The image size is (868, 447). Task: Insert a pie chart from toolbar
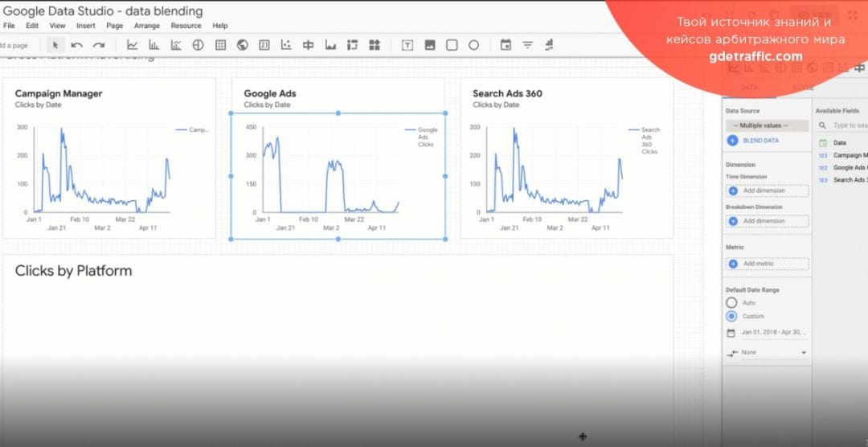point(198,46)
